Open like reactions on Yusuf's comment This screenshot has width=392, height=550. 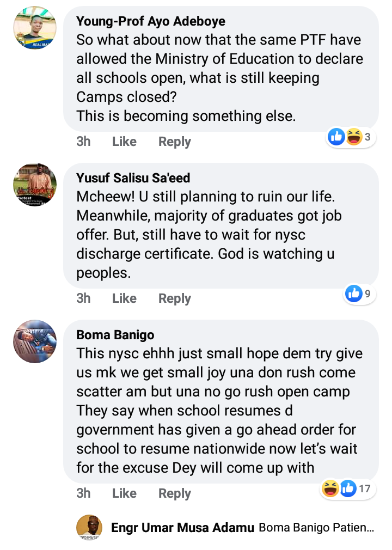(358, 294)
